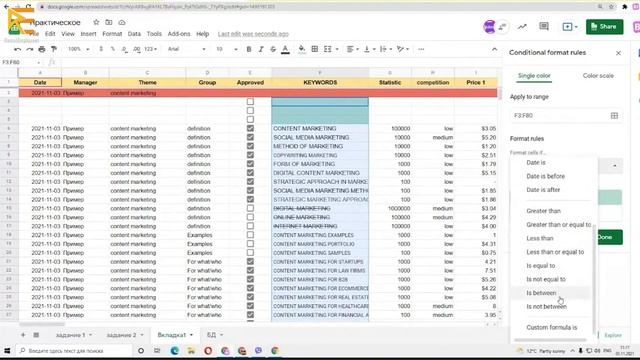Apply currency format with the dollar icon
640x360 pixels.
(101, 49)
